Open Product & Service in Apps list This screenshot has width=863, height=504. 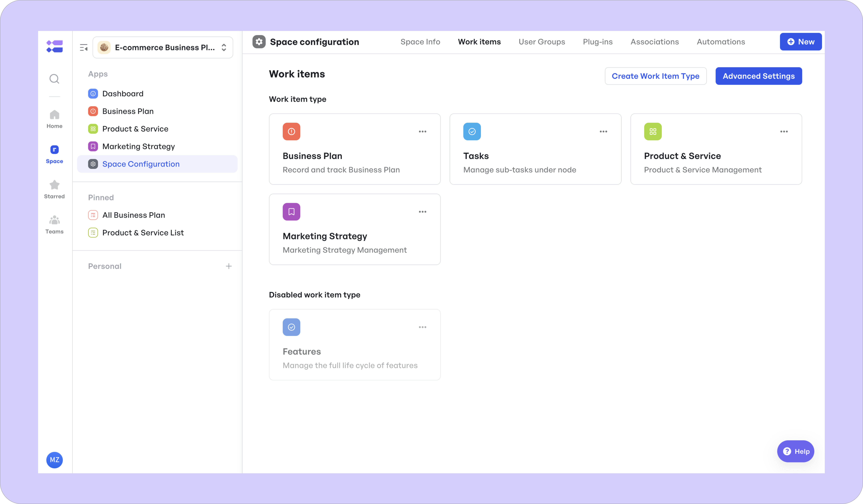click(x=157, y=129)
